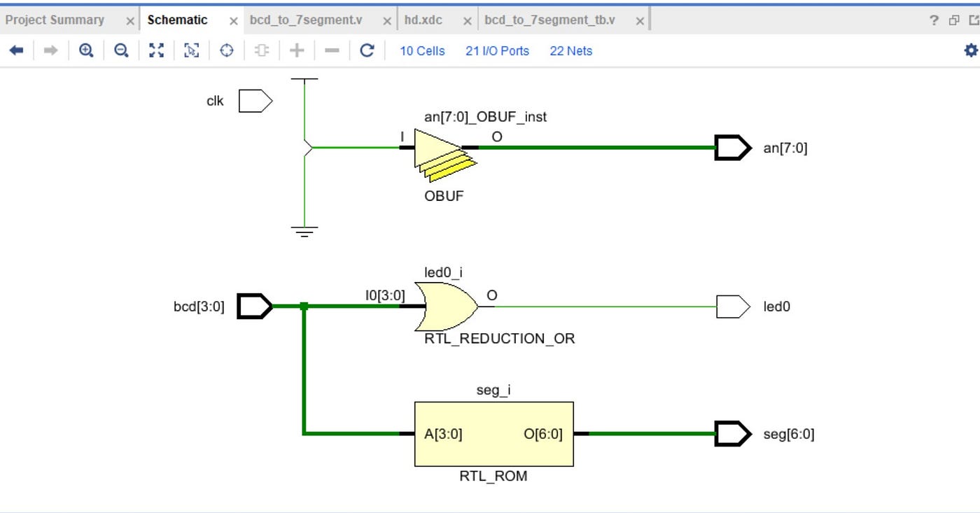Screen dimensions: 980x513
Task: Regenerate the schematic with refresh icon
Action: pos(367,50)
